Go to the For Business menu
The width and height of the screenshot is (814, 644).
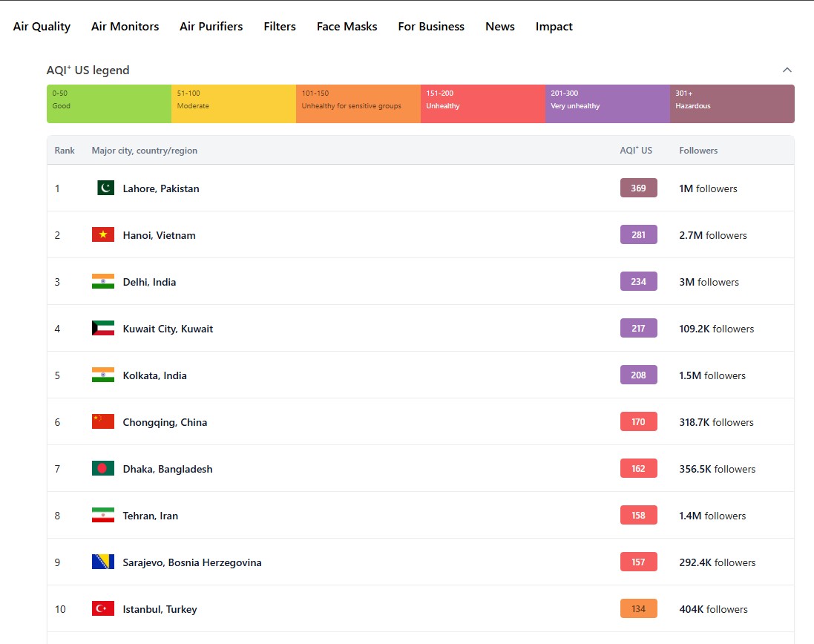click(431, 27)
